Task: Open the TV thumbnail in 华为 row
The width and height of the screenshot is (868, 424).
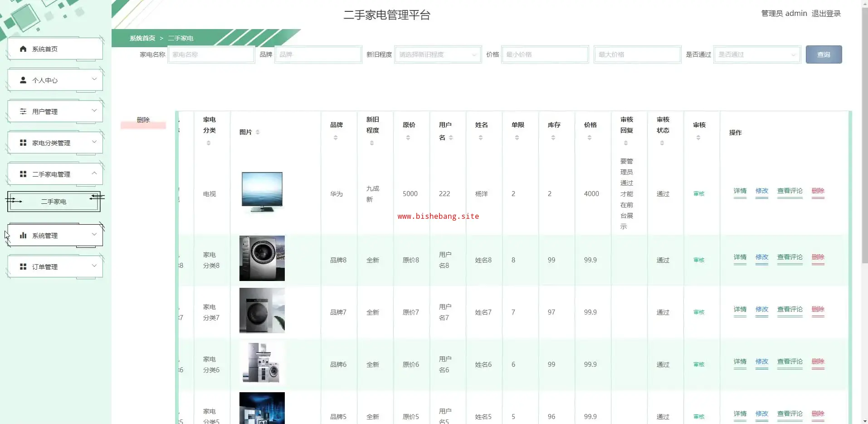Action: click(262, 192)
